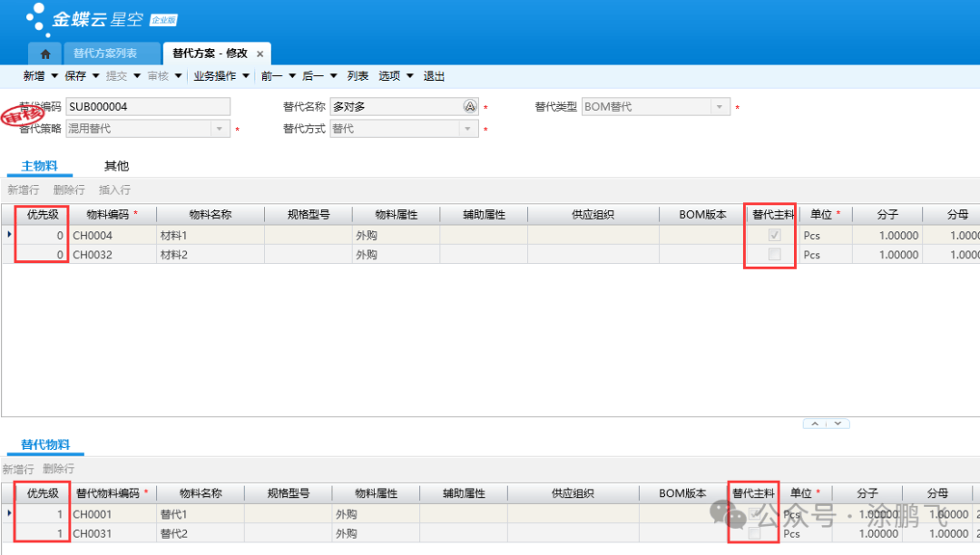Click the multilingual icon in 替代名称 field

point(470,107)
